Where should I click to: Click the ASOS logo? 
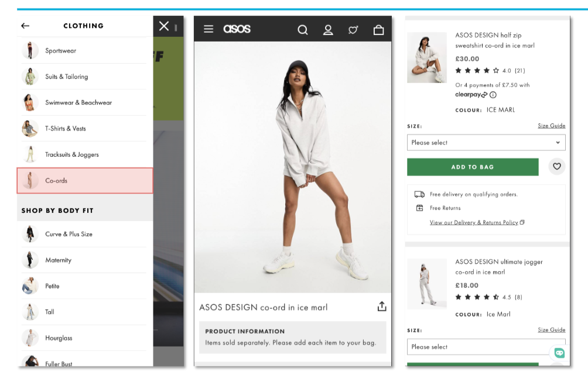(237, 29)
